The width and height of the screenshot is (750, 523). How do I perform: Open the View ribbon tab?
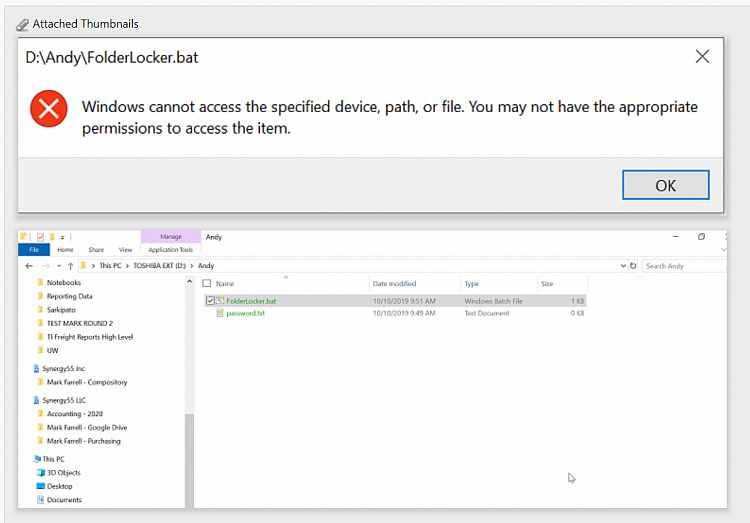125,249
